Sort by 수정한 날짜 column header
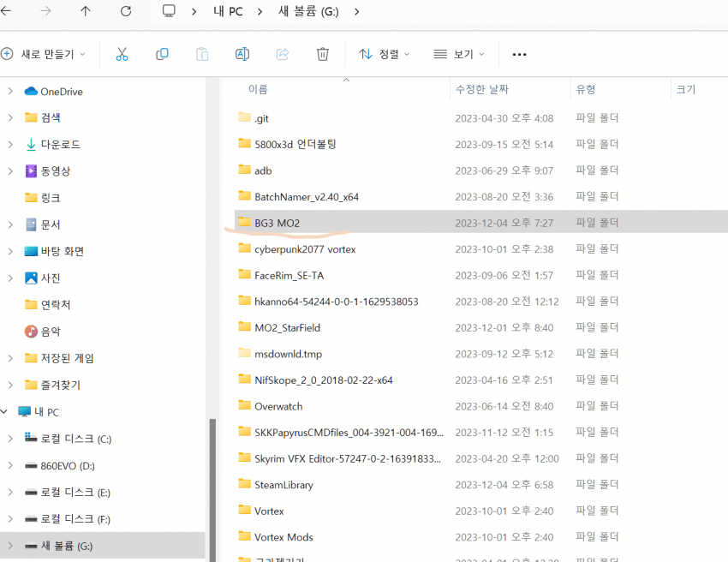 482,89
